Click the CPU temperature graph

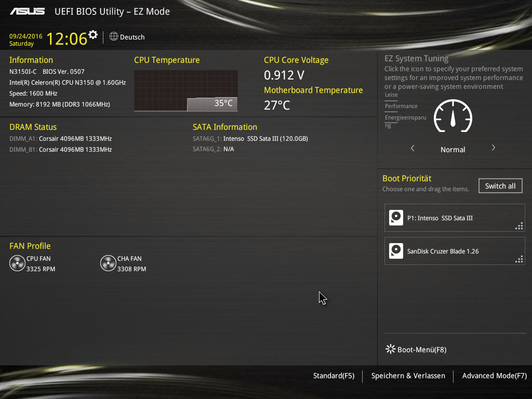pos(186,90)
